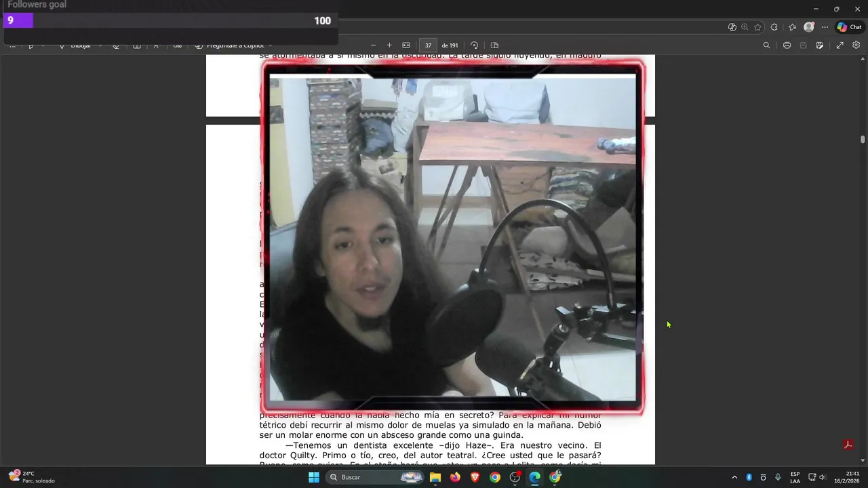868x488 pixels.
Task: Open PDF viewer settings gear
Action: [856, 45]
